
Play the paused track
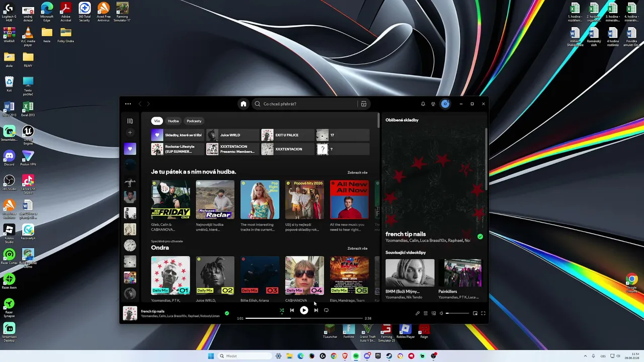(x=304, y=310)
